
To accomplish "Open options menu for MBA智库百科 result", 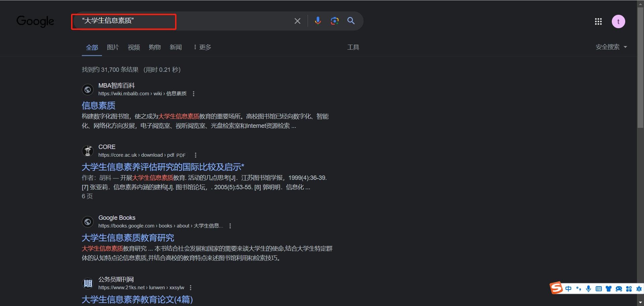I will pyautogui.click(x=194, y=94).
